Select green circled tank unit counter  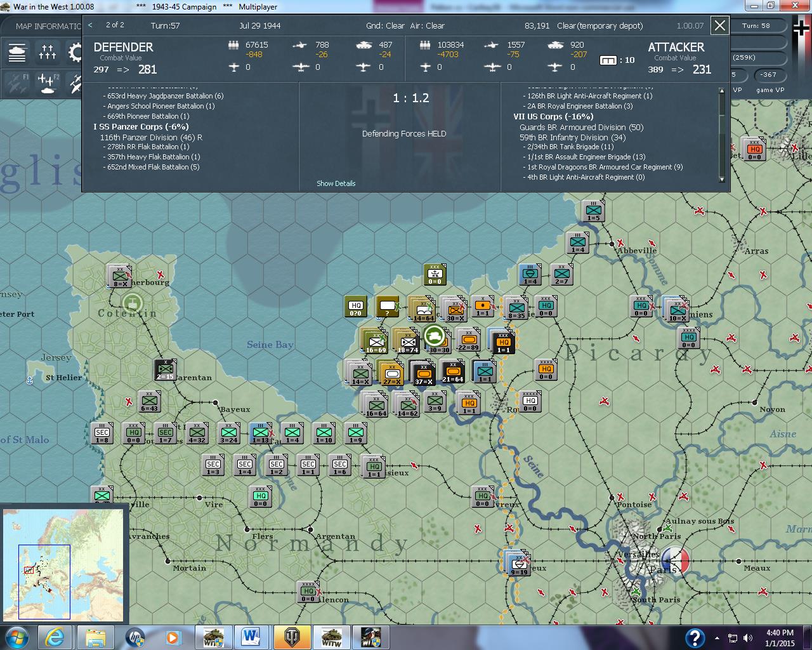point(435,335)
